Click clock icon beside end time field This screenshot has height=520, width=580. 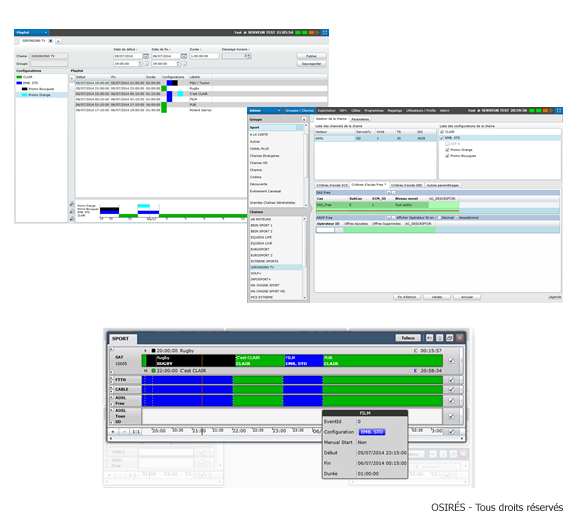(x=184, y=64)
